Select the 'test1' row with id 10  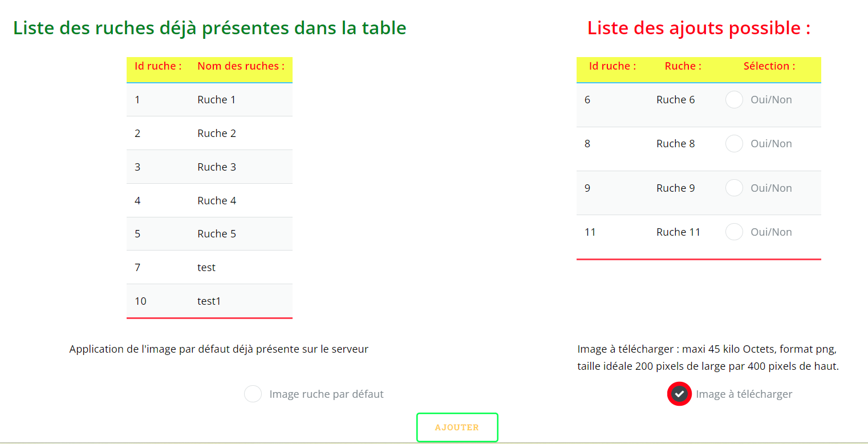[209, 301]
